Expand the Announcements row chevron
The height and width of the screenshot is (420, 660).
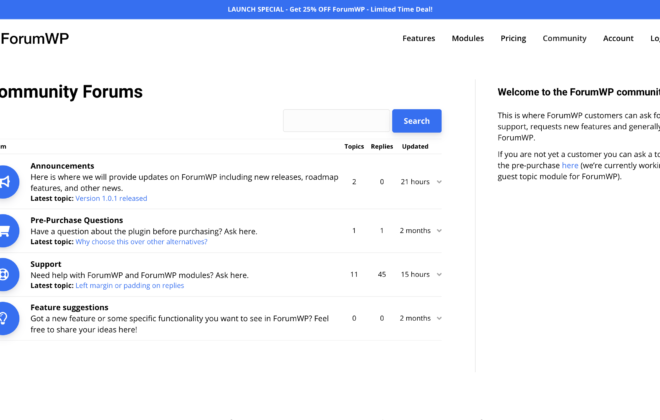point(439,182)
